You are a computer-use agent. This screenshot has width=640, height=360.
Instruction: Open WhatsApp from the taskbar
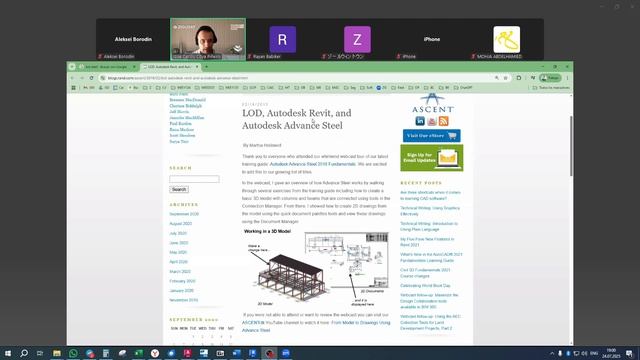(73, 353)
